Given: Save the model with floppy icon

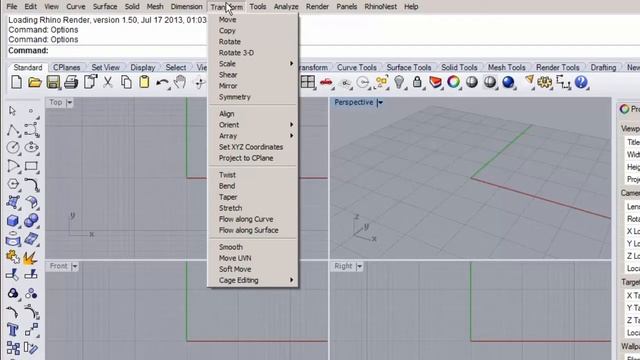Looking at the screenshot, I should [x=53, y=82].
